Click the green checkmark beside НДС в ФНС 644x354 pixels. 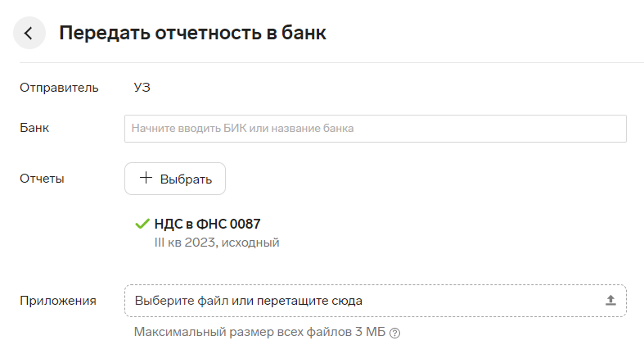click(x=142, y=224)
